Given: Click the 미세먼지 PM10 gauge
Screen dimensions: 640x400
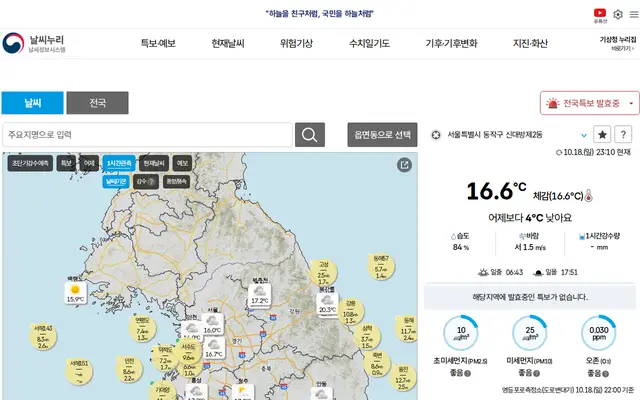Looking at the screenshot, I should tap(530, 333).
